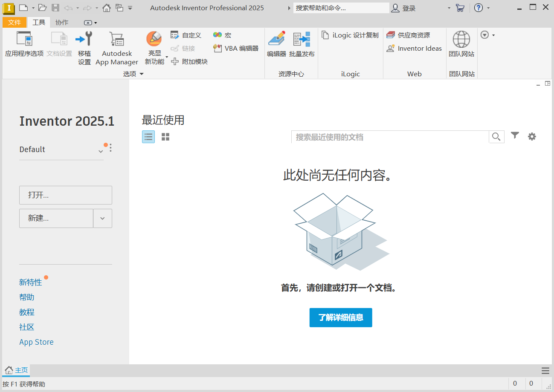Toggle Highlight New Features (亮显新功能)
Viewport: 554px width, 392px height.
(154, 48)
